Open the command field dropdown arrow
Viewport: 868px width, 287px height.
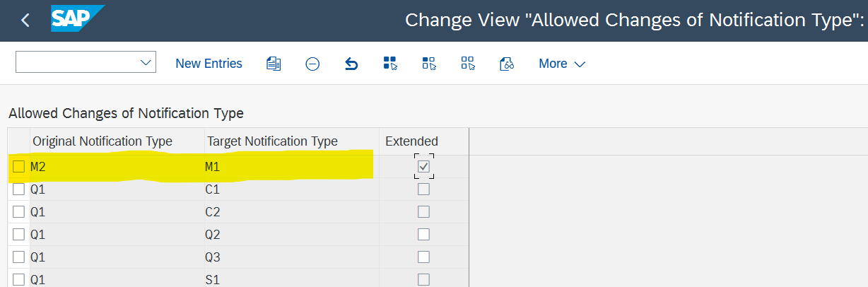(x=146, y=63)
